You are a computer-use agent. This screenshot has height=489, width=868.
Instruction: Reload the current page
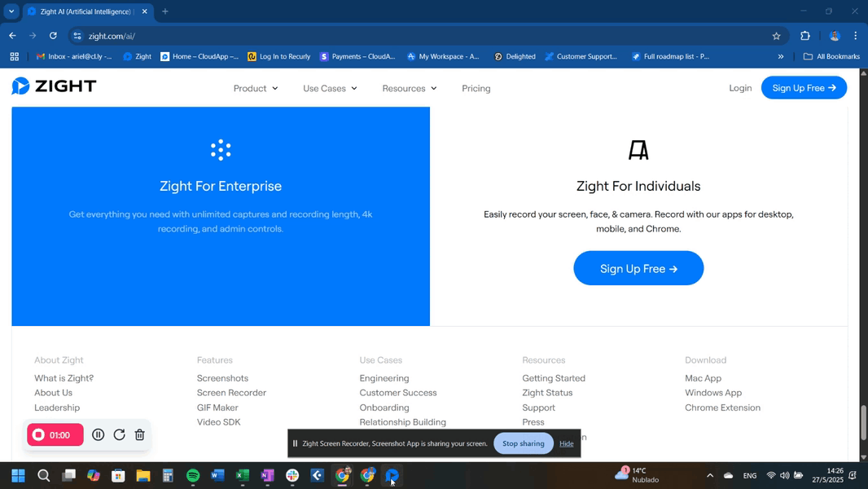coord(53,36)
